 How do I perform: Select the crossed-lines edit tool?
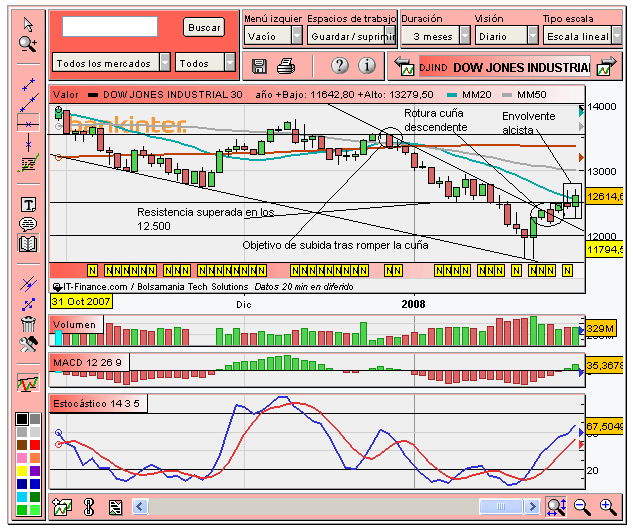28,284
